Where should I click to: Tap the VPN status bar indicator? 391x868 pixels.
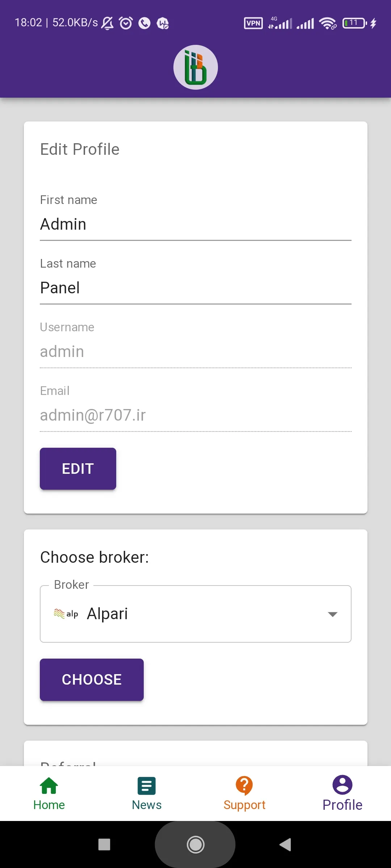253,23
